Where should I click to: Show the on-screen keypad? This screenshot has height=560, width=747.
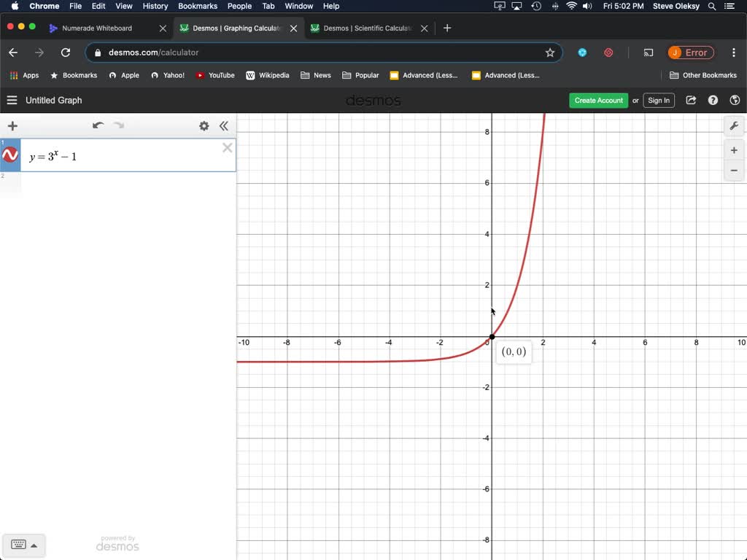point(24,545)
